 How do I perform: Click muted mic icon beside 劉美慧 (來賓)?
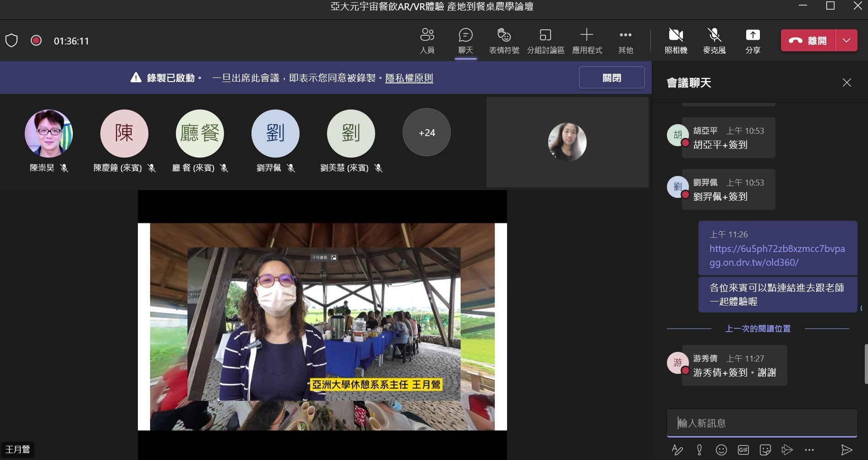click(378, 168)
